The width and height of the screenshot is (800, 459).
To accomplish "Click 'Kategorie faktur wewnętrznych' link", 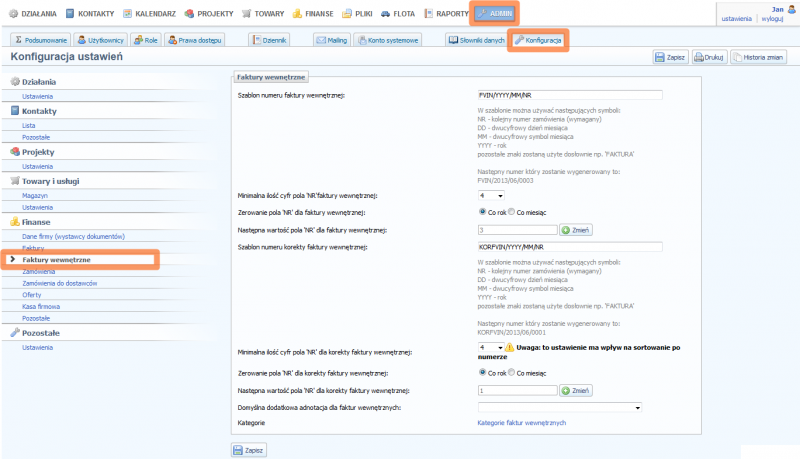I will [522, 423].
